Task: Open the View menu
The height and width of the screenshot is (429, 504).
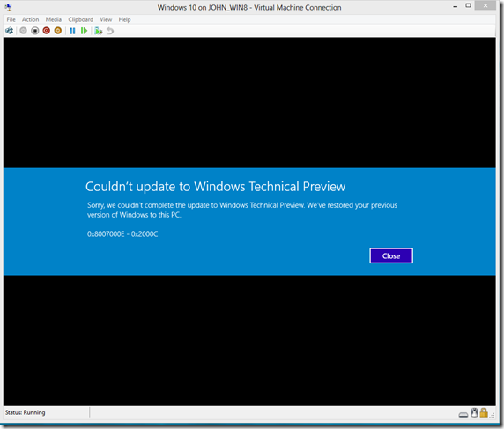Action: point(106,19)
